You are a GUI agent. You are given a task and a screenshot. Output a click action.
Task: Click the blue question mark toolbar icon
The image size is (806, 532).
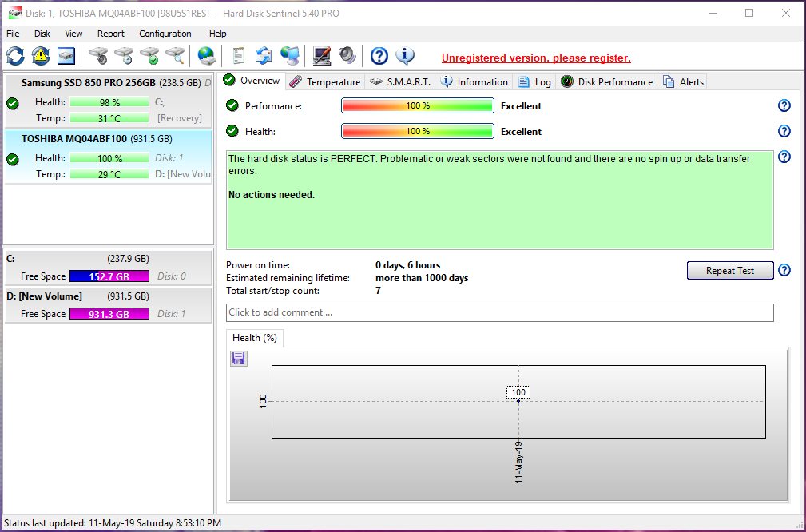point(379,56)
